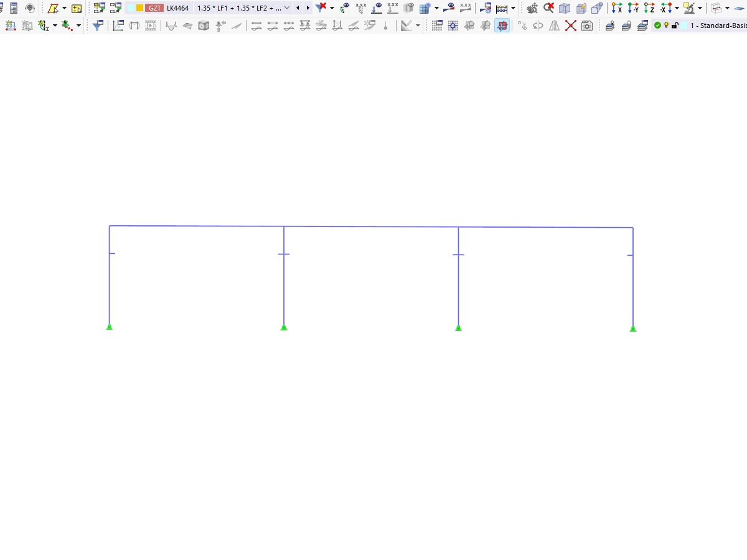Go to previous load combination arrow
This screenshot has height=560, width=747.
pos(298,8)
